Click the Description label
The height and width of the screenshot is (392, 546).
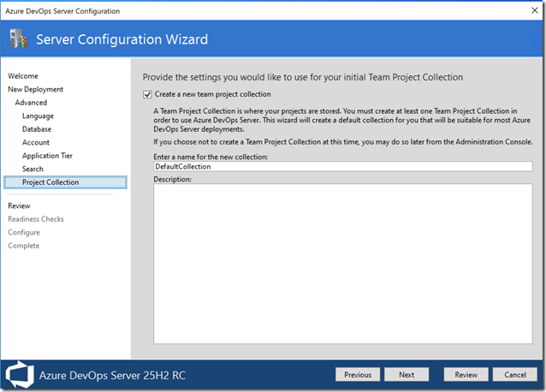172,179
